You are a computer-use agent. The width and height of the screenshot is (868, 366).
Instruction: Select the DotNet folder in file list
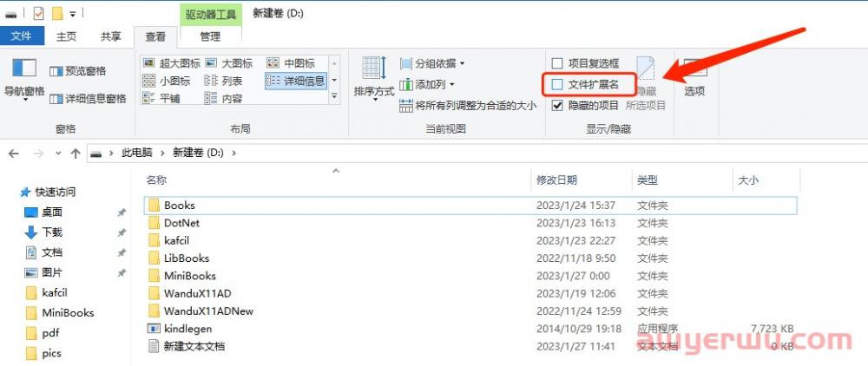tap(181, 223)
